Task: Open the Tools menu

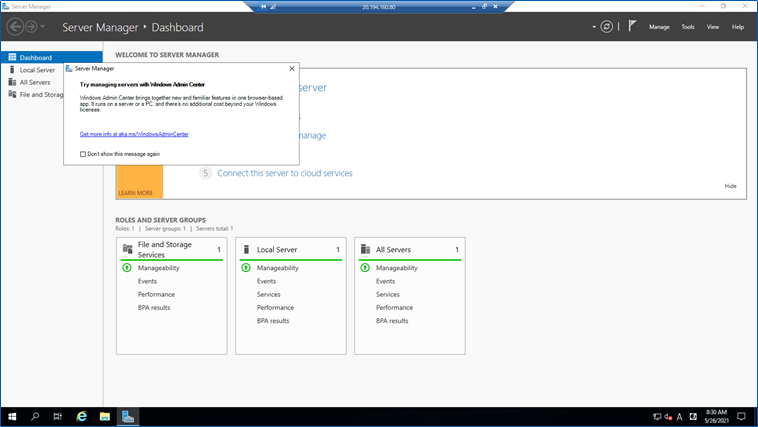Action: coord(688,27)
